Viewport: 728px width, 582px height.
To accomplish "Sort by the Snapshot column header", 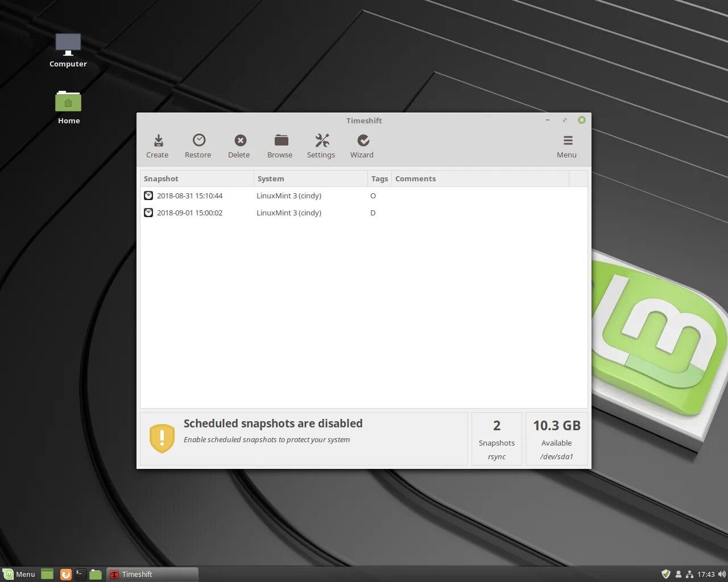I will [197, 178].
